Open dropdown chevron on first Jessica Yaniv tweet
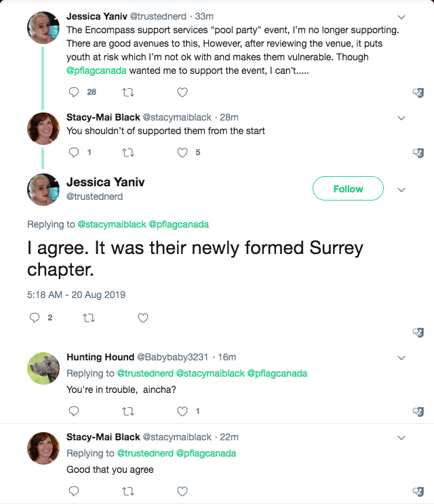 (401, 17)
